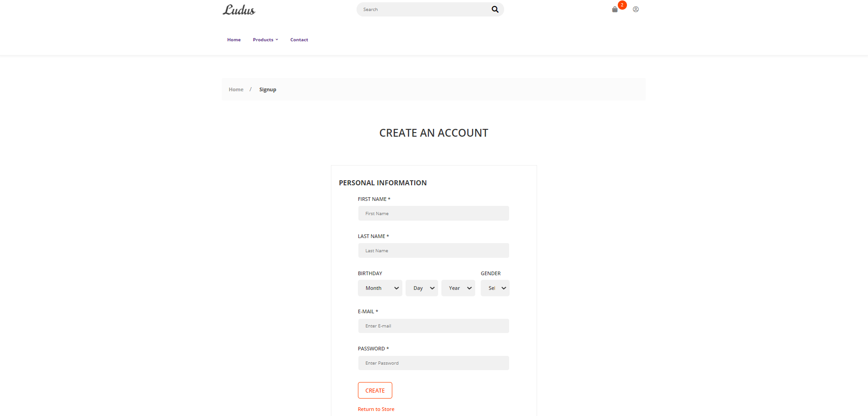Focus the Enter Password field
Screen dimensions: 868x416
point(433,362)
